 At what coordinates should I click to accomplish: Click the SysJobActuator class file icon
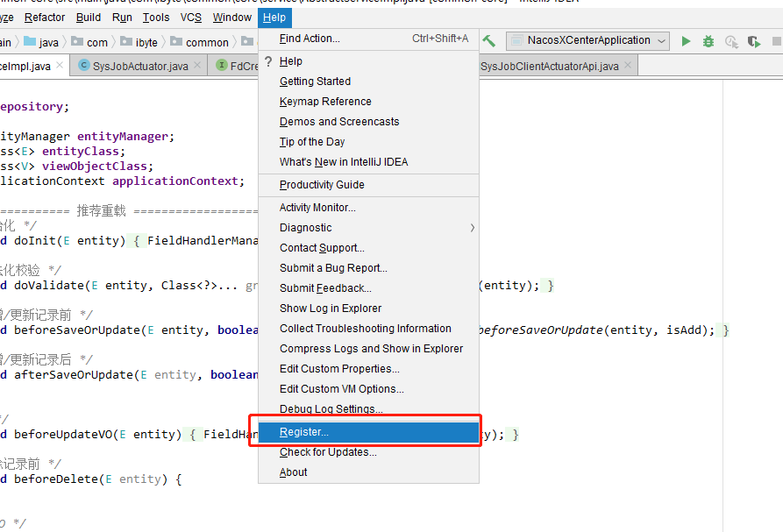pos(84,66)
